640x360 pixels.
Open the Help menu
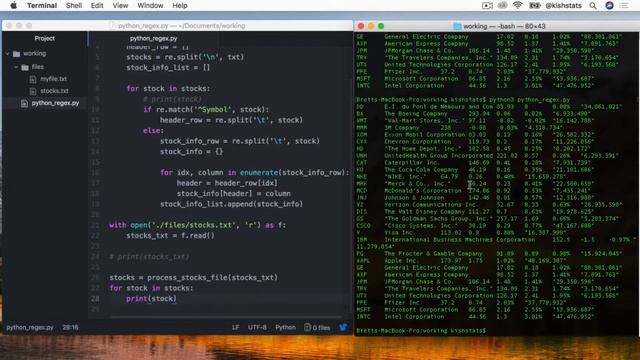(180, 5)
